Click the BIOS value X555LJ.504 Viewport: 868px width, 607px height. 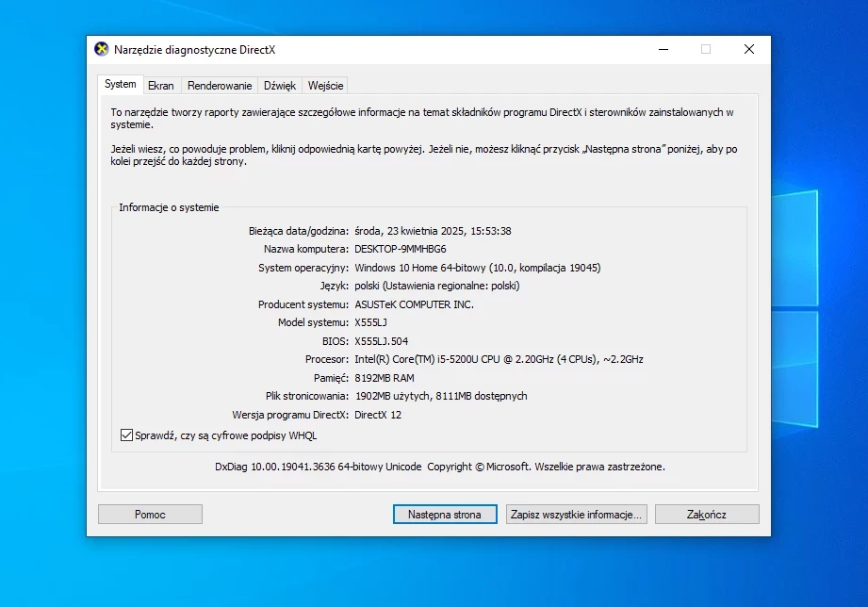pyautogui.click(x=382, y=341)
